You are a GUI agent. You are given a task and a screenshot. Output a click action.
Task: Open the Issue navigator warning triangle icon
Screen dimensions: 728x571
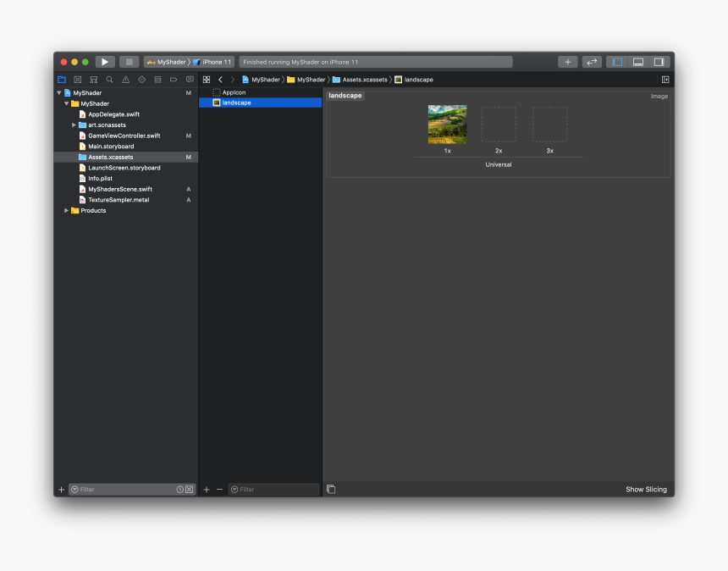125,79
